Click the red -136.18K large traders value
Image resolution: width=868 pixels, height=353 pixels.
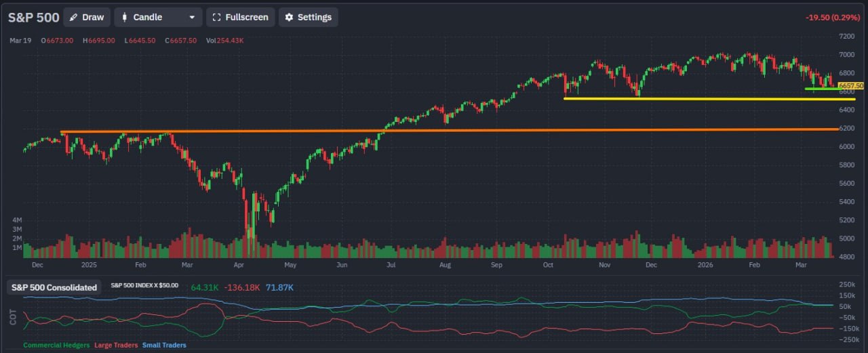(x=242, y=287)
